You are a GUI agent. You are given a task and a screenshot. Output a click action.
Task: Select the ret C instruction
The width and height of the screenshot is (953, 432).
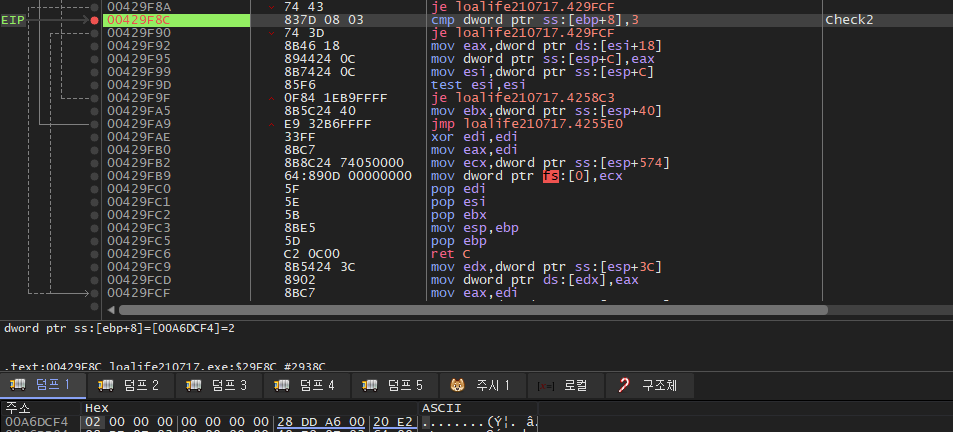pyautogui.click(x=450, y=254)
